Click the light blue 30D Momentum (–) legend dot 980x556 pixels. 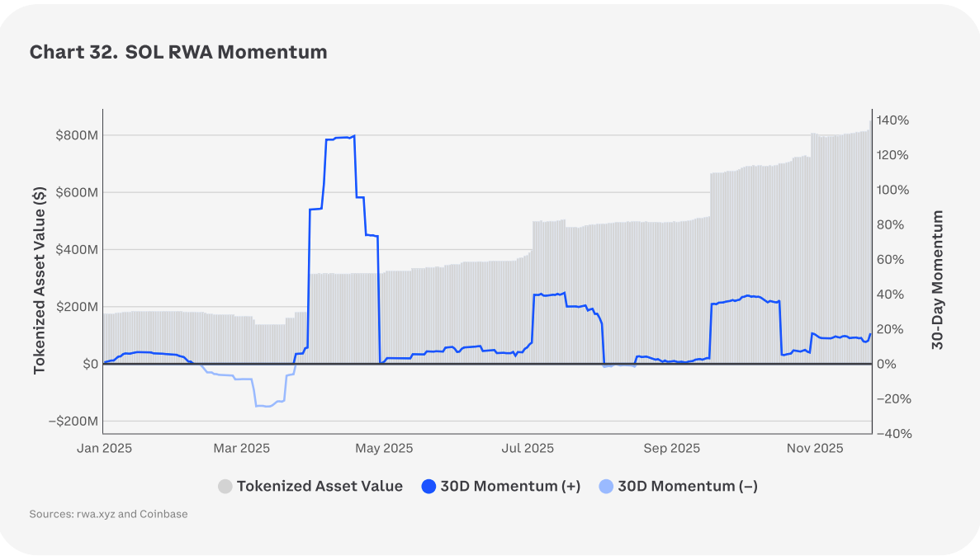(606, 487)
